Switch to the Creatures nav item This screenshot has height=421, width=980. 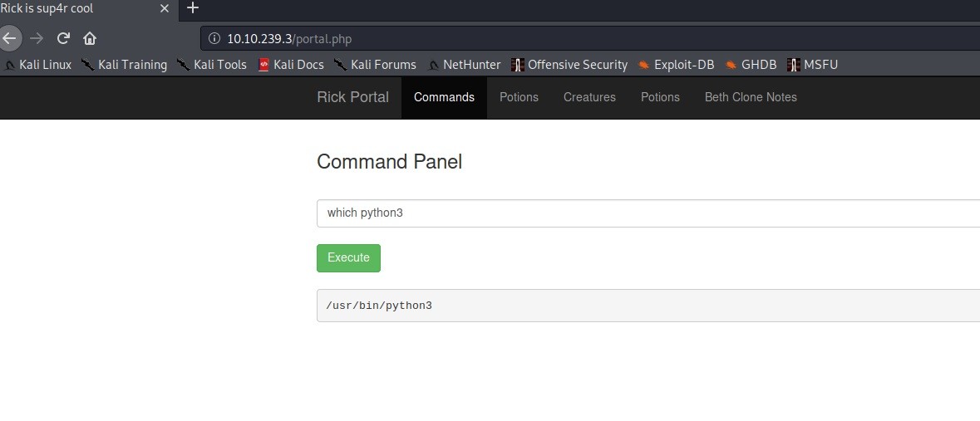589,97
